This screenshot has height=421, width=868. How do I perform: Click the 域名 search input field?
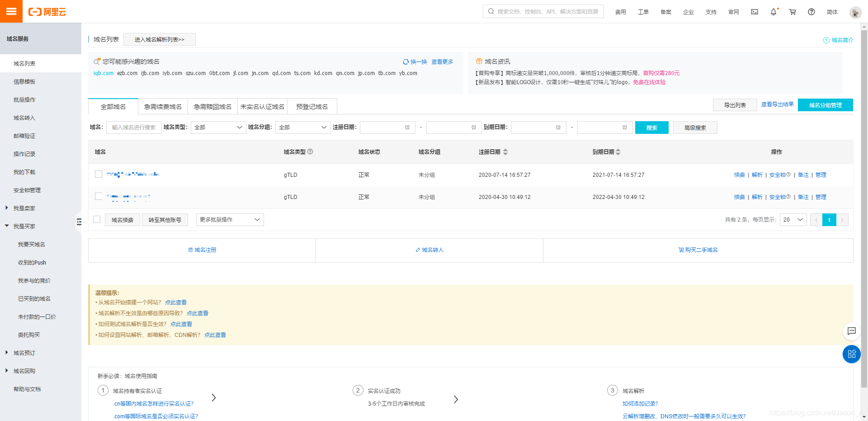(134, 128)
